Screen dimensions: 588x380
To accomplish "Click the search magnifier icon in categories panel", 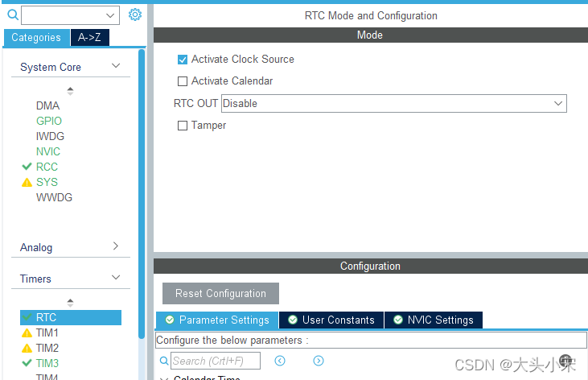I will 13,15.
